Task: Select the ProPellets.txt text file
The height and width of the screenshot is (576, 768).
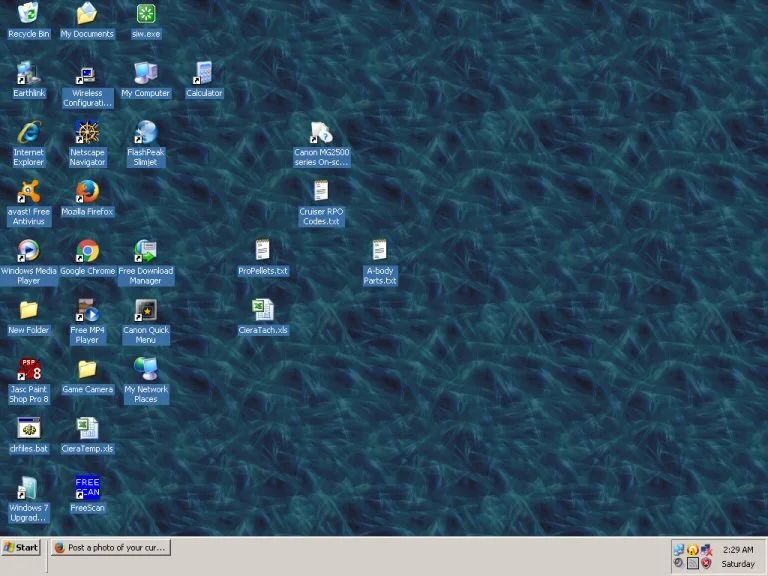Action: coord(263,250)
